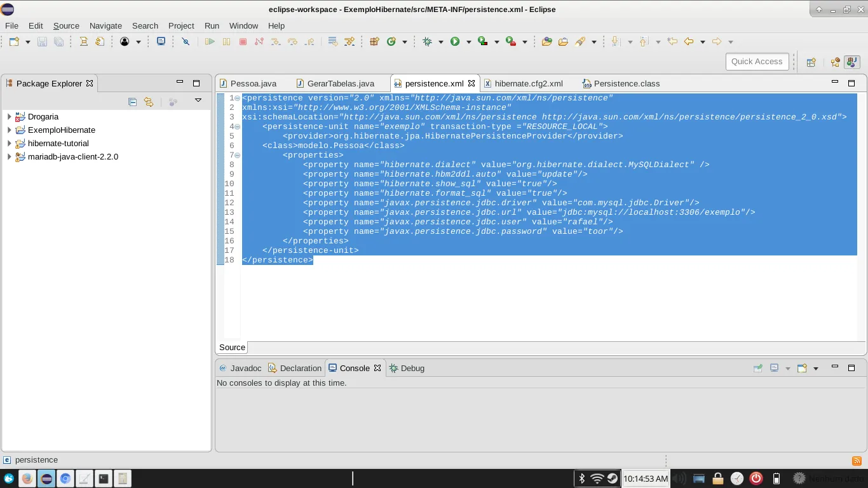868x488 pixels.
Task: Click the Quick Access search field
Action: click(756, 62)
